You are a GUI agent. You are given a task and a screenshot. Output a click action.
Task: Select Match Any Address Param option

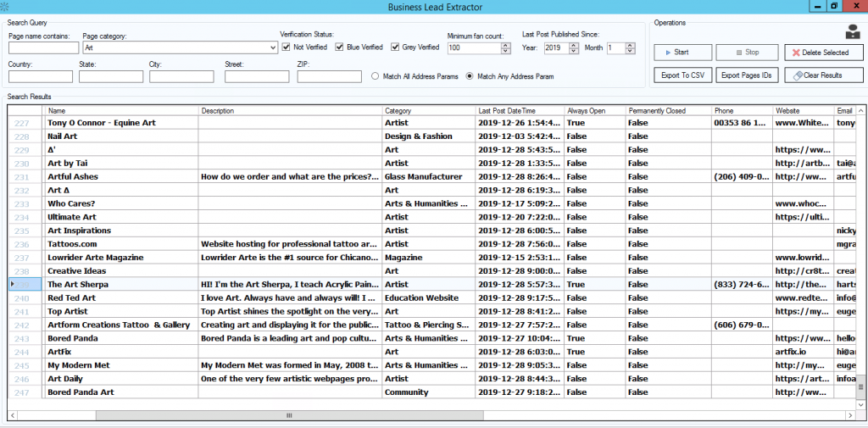pyautogui.click(x=470, y=76)
